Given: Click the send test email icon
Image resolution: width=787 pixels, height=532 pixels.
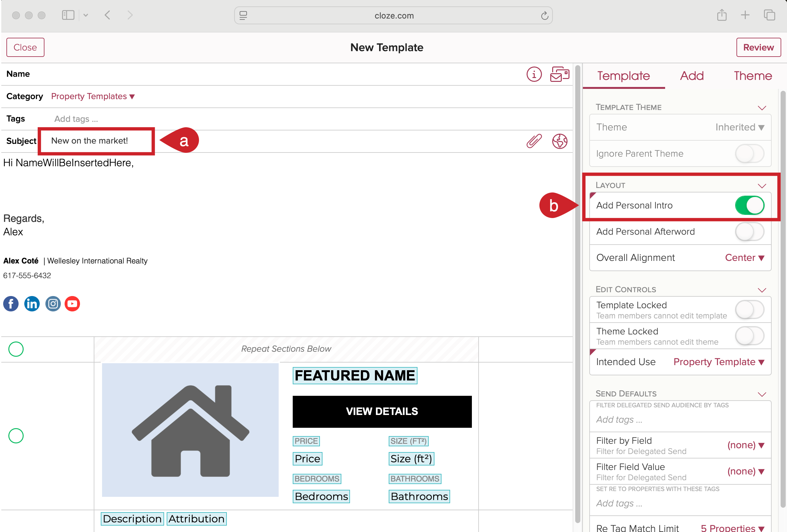Looking at the screenshot, I should (x=560, y=74).
